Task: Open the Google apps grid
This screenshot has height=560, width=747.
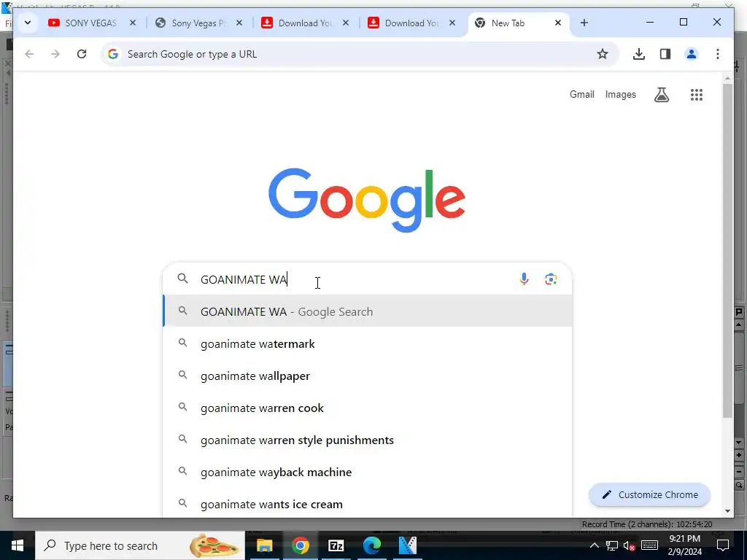Action: pos(697,95)
